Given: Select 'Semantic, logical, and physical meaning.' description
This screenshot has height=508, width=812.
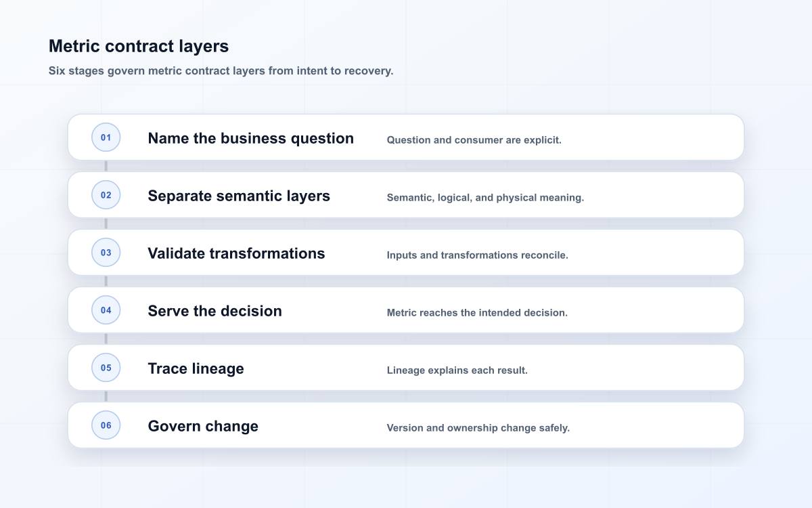Looking at the screenshot, I should pos(485,198).
